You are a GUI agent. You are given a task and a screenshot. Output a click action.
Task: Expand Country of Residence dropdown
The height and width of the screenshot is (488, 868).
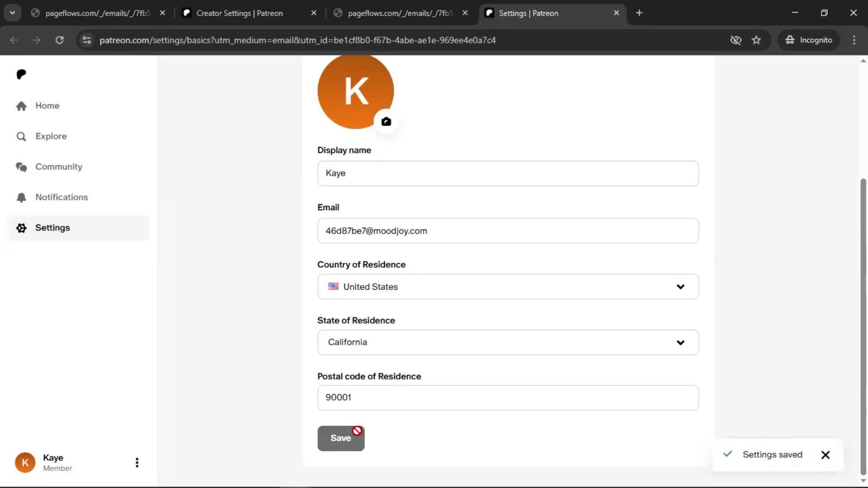[508, 286]
